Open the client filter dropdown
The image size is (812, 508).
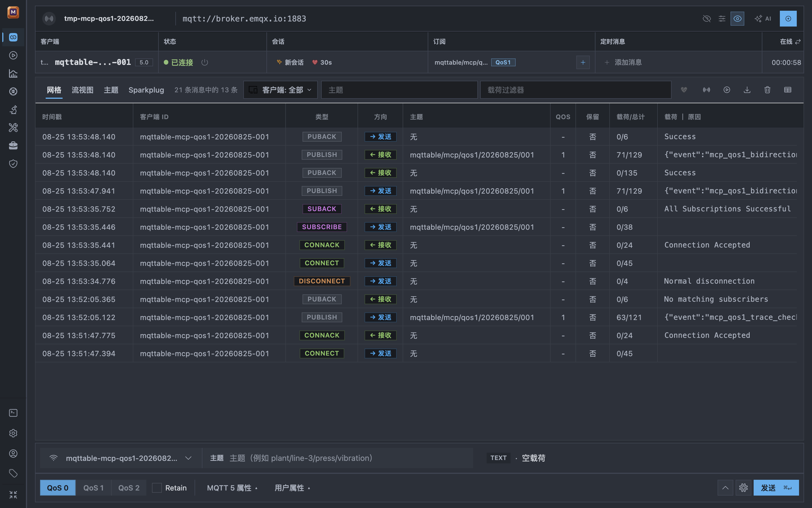point(280,90)
